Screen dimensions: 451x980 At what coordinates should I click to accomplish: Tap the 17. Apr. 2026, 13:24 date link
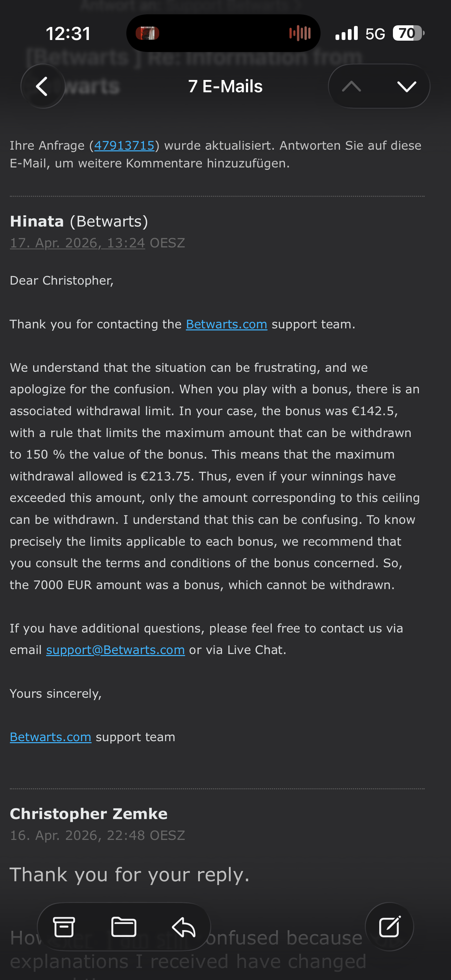[78, 243]
